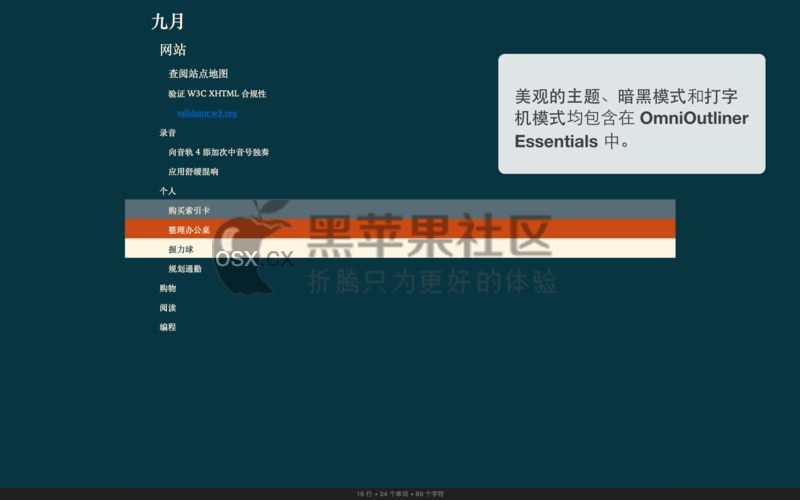The width and height of the screenshot is (800, 500).
Task: Select the 验证 W3C XHTML 合规性 row
Action: (x=217, y=93)
